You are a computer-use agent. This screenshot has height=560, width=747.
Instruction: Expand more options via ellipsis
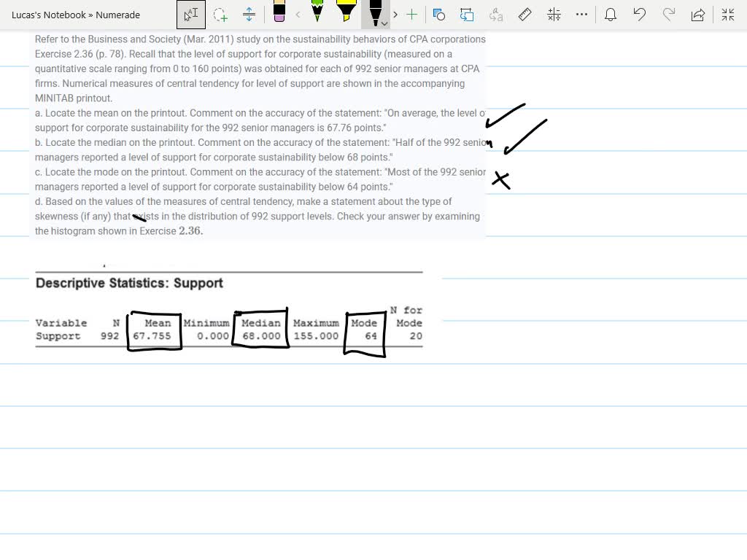coord(581,15)
